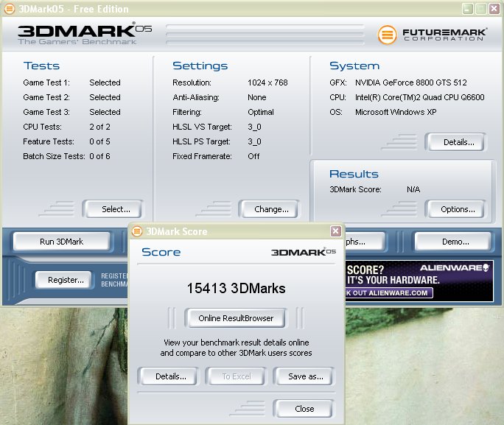The height and width of the screenshot is (425, 504).
Task: Click the partially hidden Graphs... button
Action: coord(365,242)
